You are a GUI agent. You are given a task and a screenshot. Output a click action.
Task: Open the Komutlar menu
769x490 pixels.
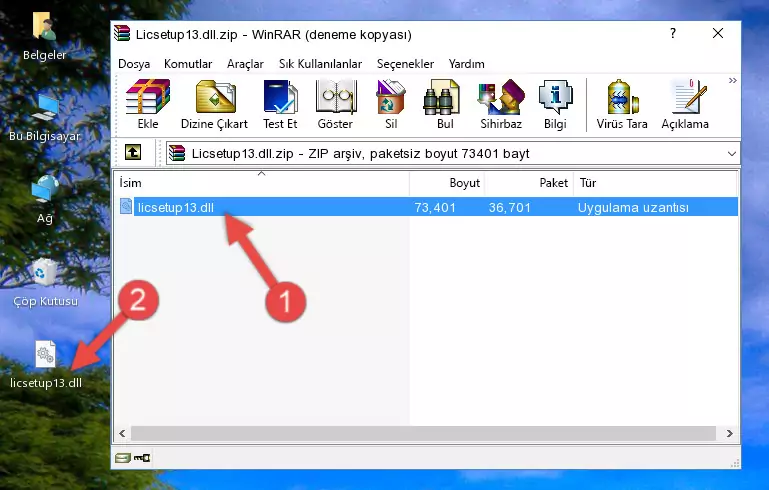click(x=188, y=64)
